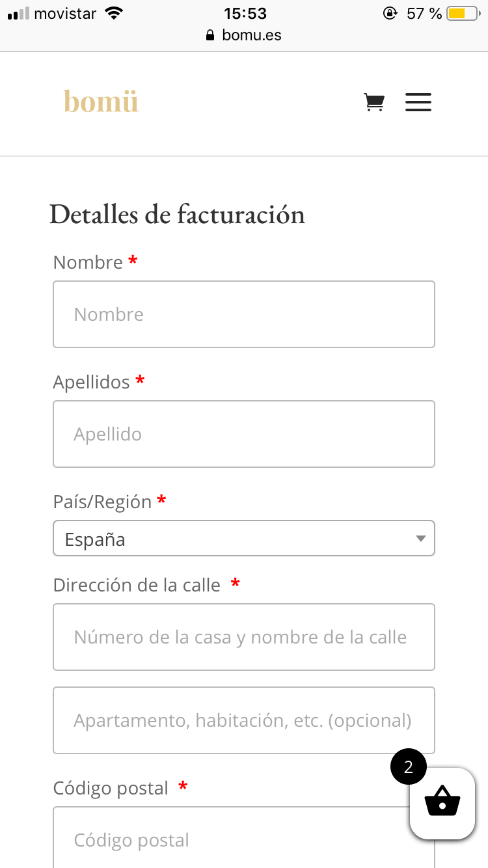Image resolution: width=488 pixels, height=868 pixels.
Task: Click the arrow of the España combo box
Action: tap(420, 539)
